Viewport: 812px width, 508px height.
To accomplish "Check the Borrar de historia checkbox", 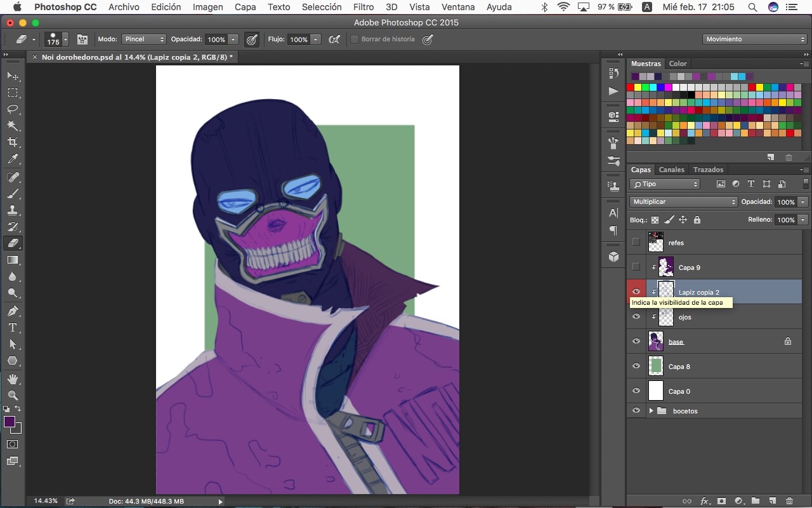I will (355, 39).
